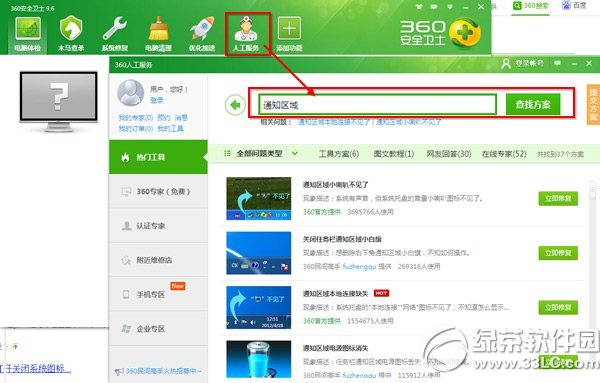
Task: Open related question 通知区域小喇叭不见了
Action: pos(409,122)
